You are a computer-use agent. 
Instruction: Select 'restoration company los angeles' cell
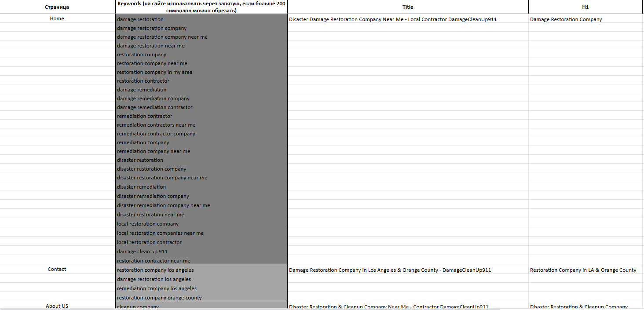(x=201, y=270)
